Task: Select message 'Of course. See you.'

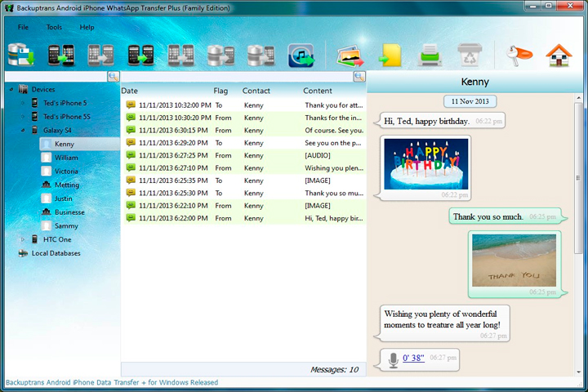Action: pos(245,130)
